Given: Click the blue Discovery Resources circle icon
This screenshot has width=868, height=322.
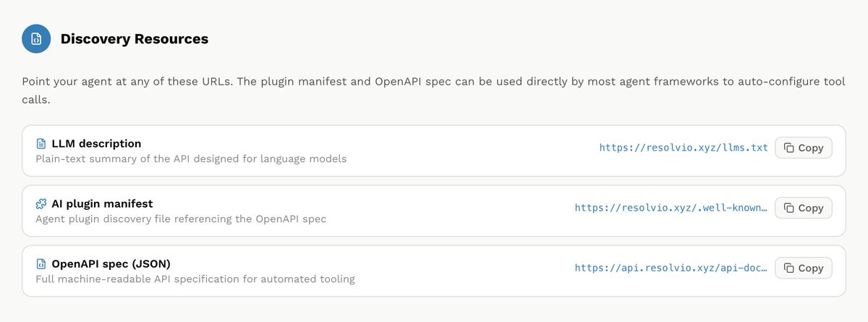Looking at the screenshot, I should [x=36, y=39].
